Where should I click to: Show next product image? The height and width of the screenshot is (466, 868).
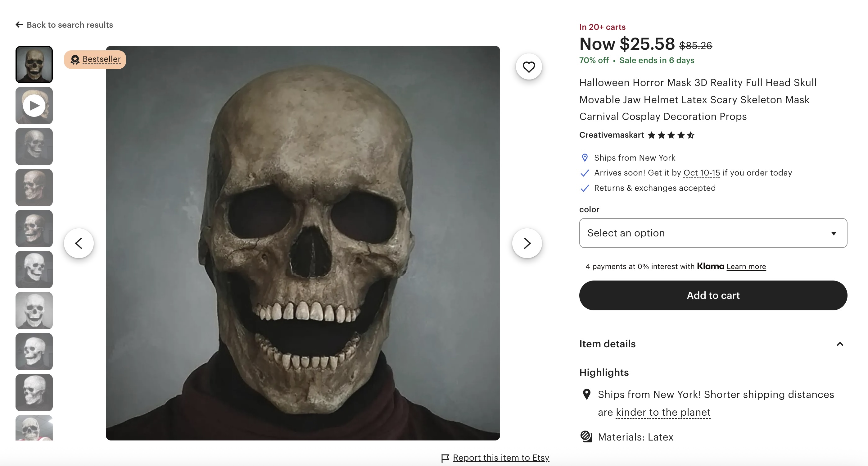[527, 243]
